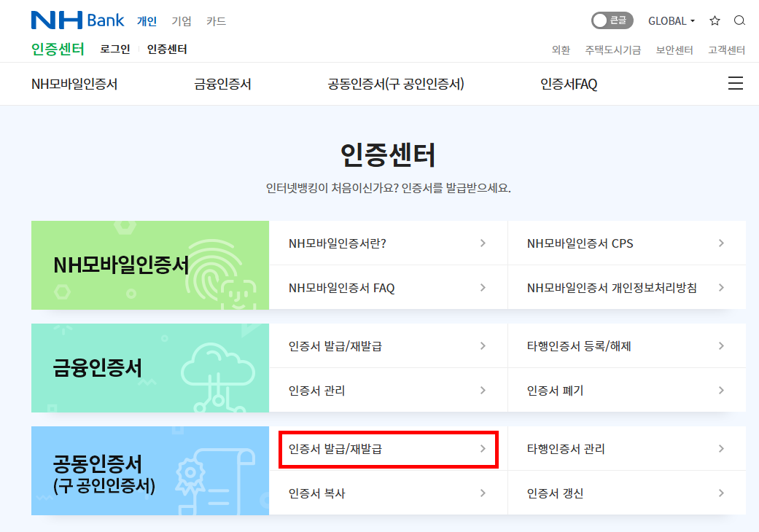The height and width of the screenshot is (532, 759).
Task: Click the chevron next to NH모바일인증서란?
Action: (483, 243)
